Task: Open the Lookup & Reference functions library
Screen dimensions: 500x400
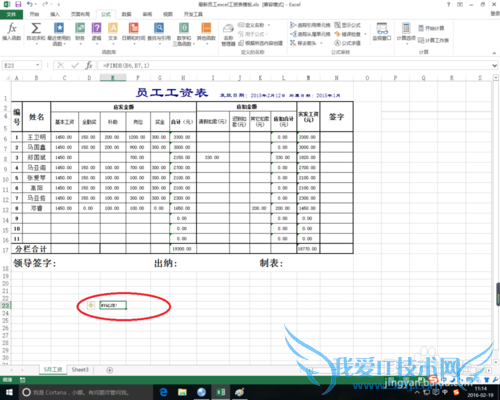Action: [x=159, y=33]
